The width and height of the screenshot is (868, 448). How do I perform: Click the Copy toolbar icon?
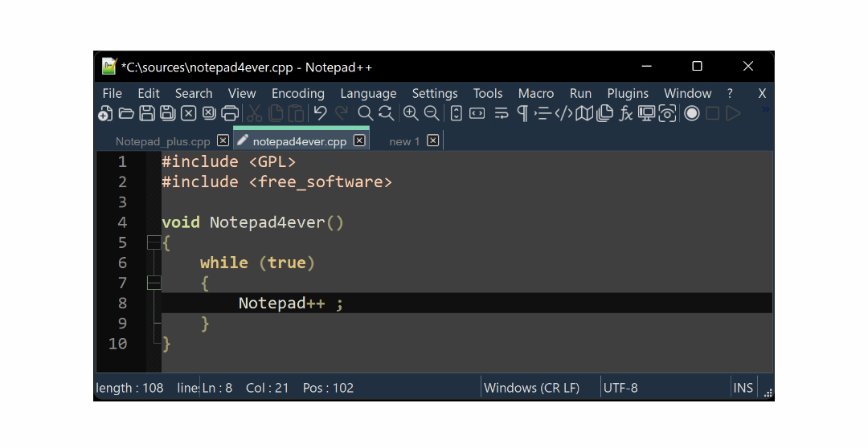(275, 113)
